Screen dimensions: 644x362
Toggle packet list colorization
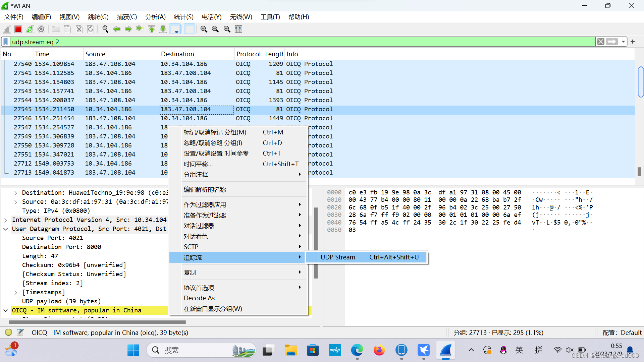coord(190,29)
